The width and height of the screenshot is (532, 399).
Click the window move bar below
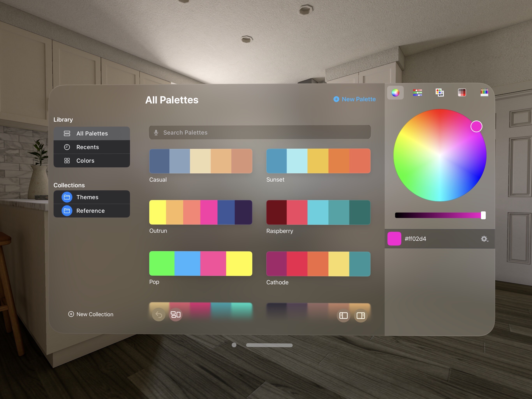tap(269, 345)
